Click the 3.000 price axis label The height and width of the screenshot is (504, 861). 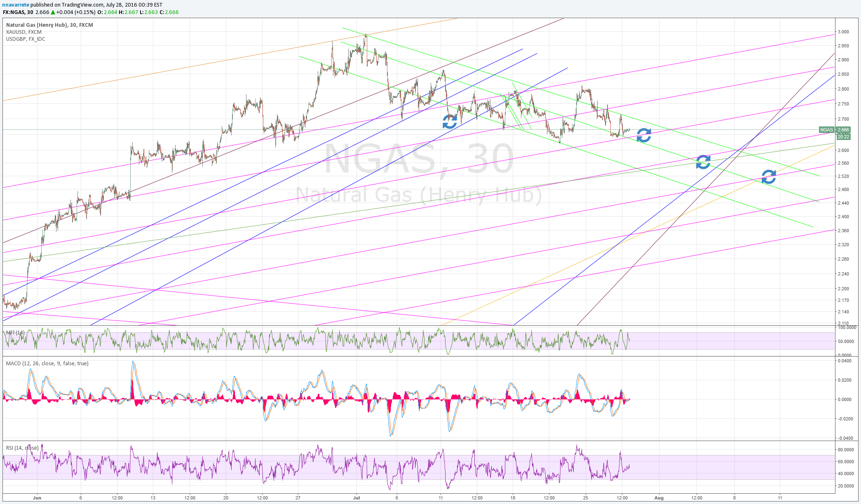point(843,32)
